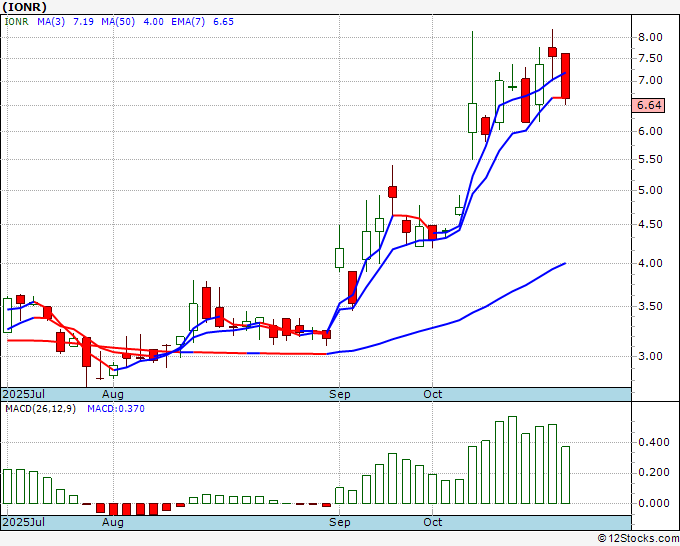Click the MA(3) indicator label
680x546 pixels.
[51, 22]
